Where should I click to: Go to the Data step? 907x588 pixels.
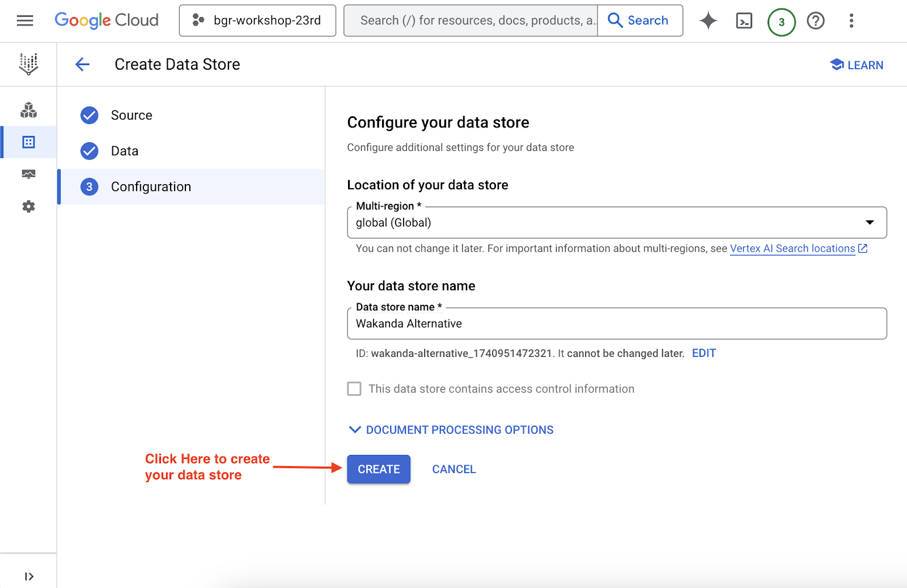tap(125, 151)
